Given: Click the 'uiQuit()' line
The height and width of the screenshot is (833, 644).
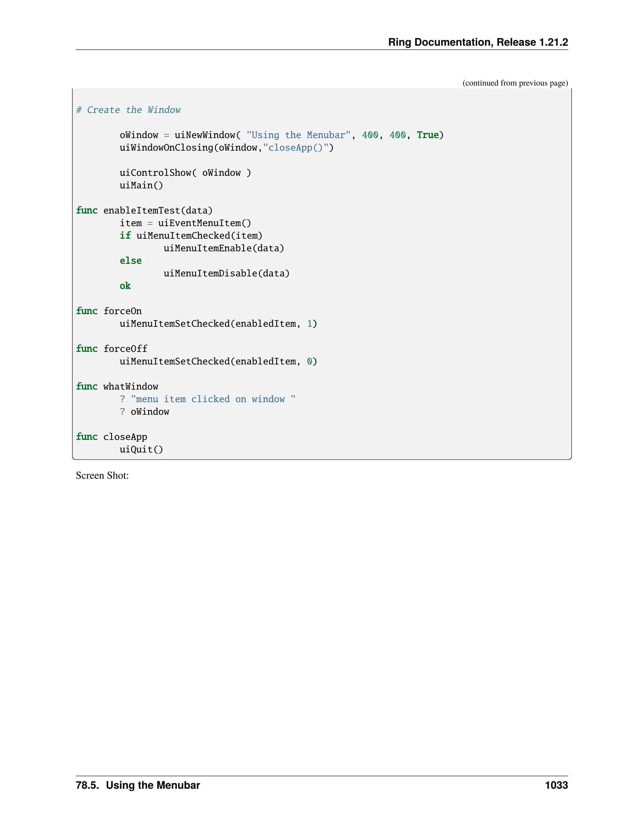Looking at the screenshot, I should [141, 449].
